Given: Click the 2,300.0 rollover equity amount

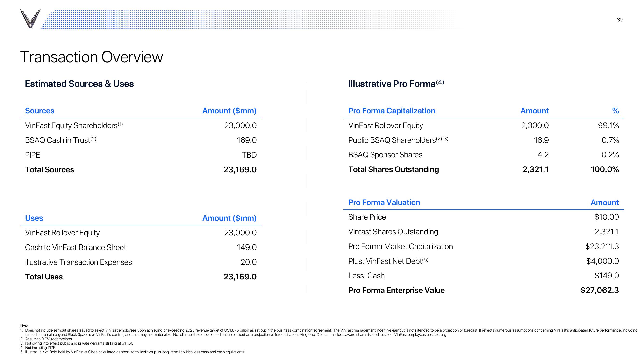Looking at the screenshot, I should (535, 125).
